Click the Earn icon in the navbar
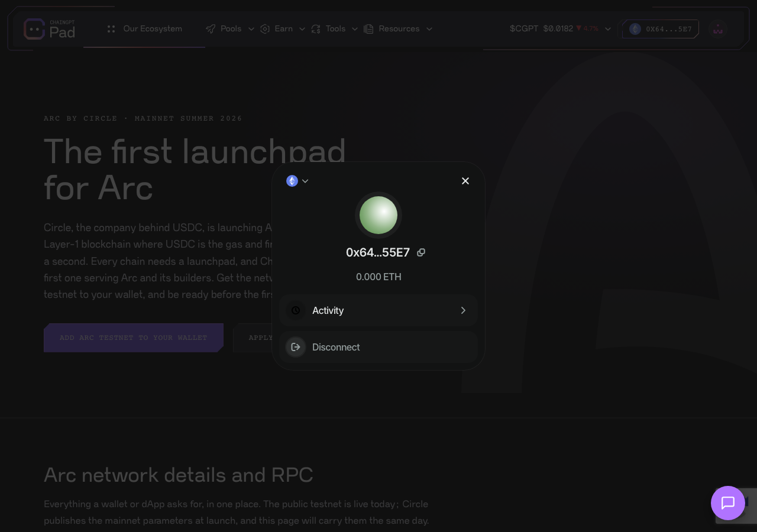This screenshot has width=757, height=532. (x=265, y=29)
